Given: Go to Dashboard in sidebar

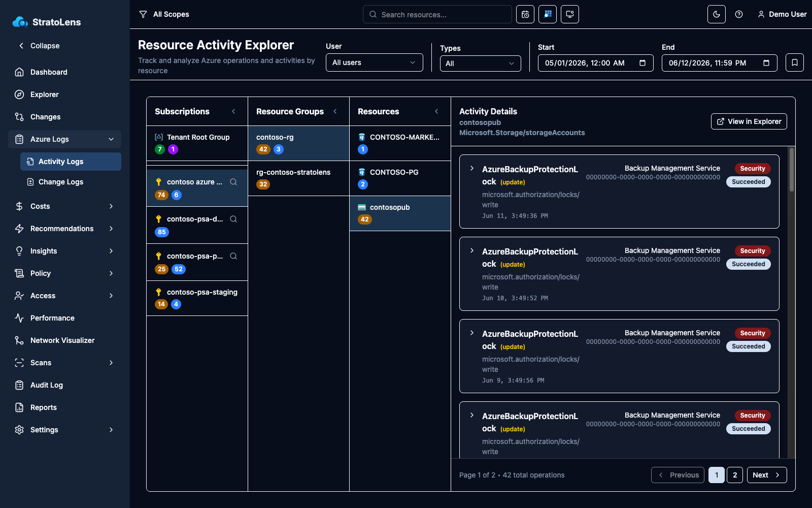Looking at the screenshot, I should click(65, 72).
